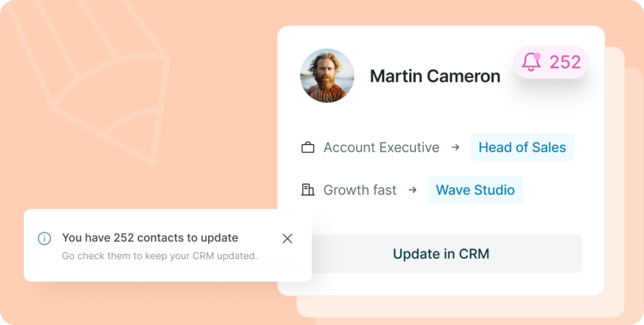Click the arrow after Growth fast
Screen dimensions: 644x325
point(413,190)
